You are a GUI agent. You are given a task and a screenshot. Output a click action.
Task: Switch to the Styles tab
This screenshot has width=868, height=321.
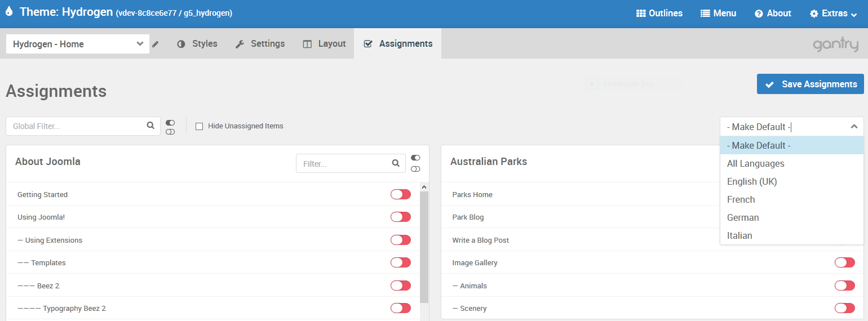(x=197, y=43)
